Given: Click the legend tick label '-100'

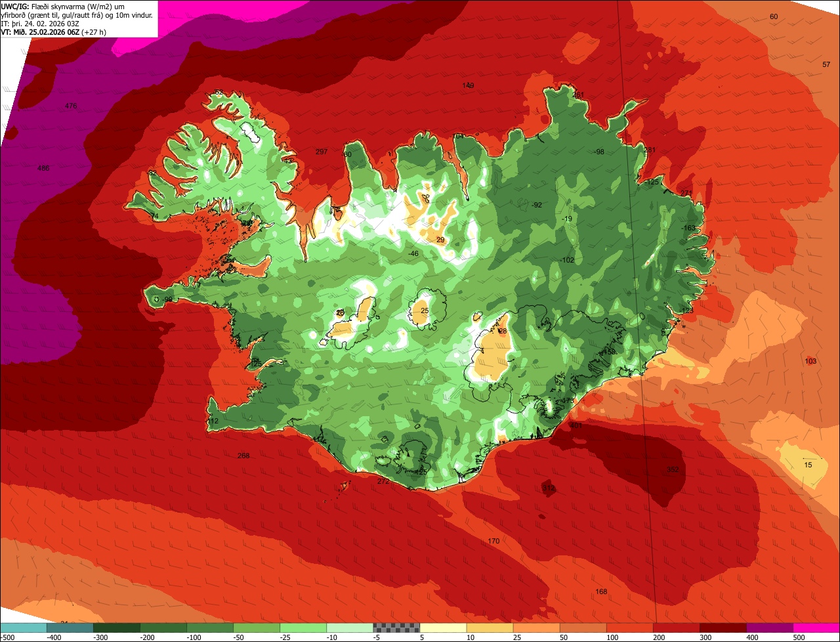Looking at the screenshot, I should pos(194,637).
